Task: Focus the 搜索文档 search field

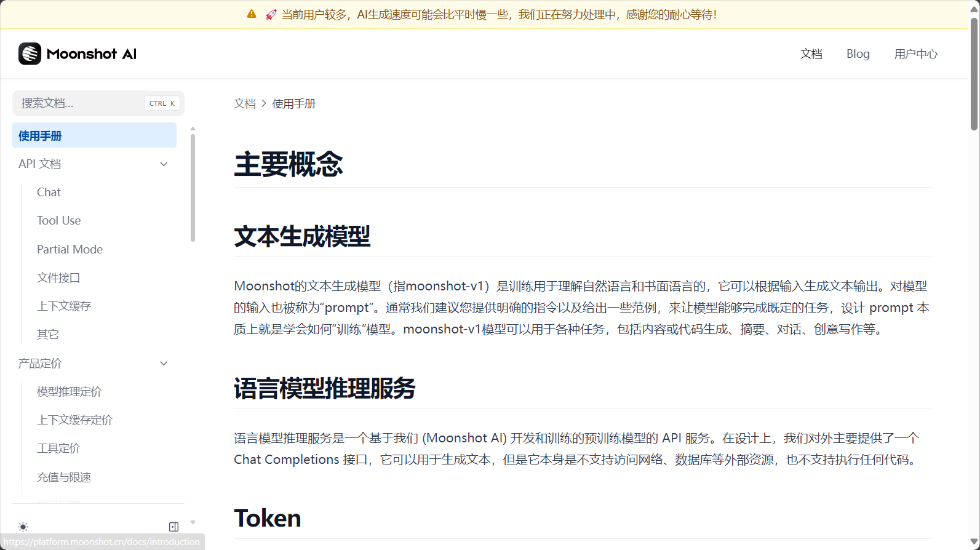Action: pos(98,103)
